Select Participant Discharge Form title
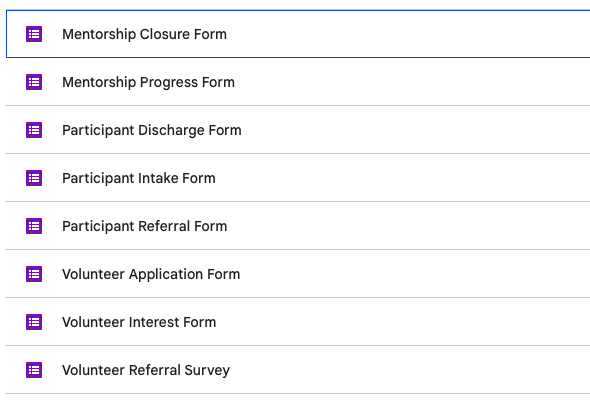The width and height of the screenshot is (590, 420). coord(152,130)
